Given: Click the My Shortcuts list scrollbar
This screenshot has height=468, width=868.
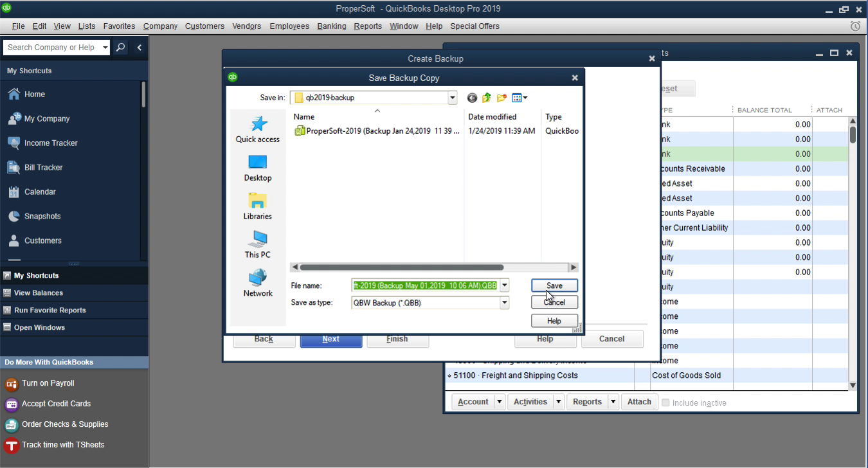Looking at the screenshot, I should 143,94.
